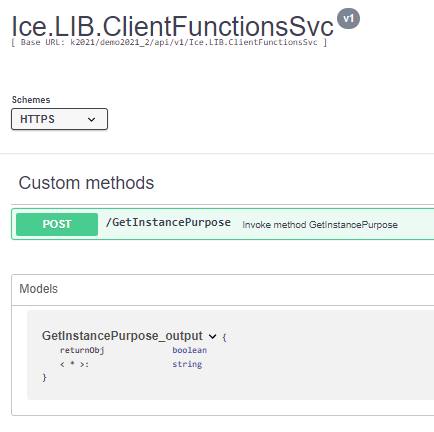This screenshot has width=434, height=432.
Task: Click the opening brace of the model
Action: (224, 337)
